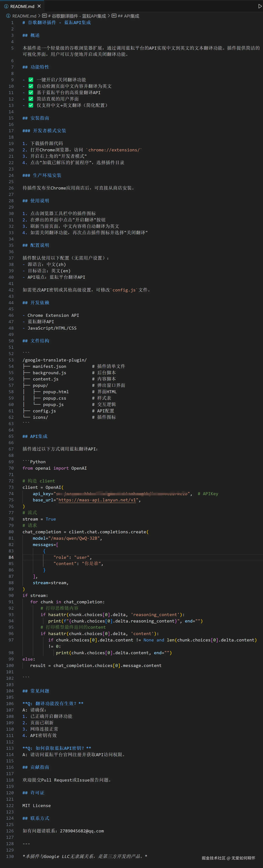Click the heading '## 功能特性'
The width and height of the screenshot is (263, 868).
(x=36, y=67)
